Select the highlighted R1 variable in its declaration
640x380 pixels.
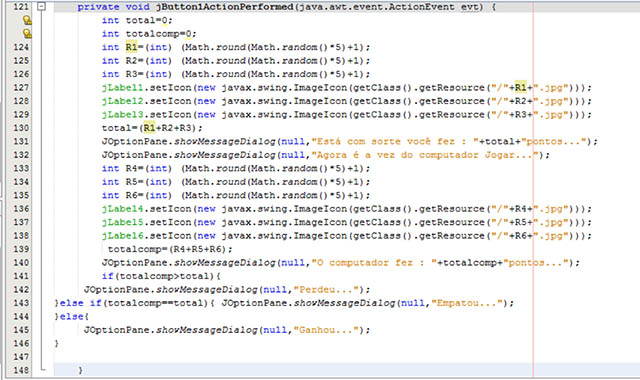[x=131, y=47]
